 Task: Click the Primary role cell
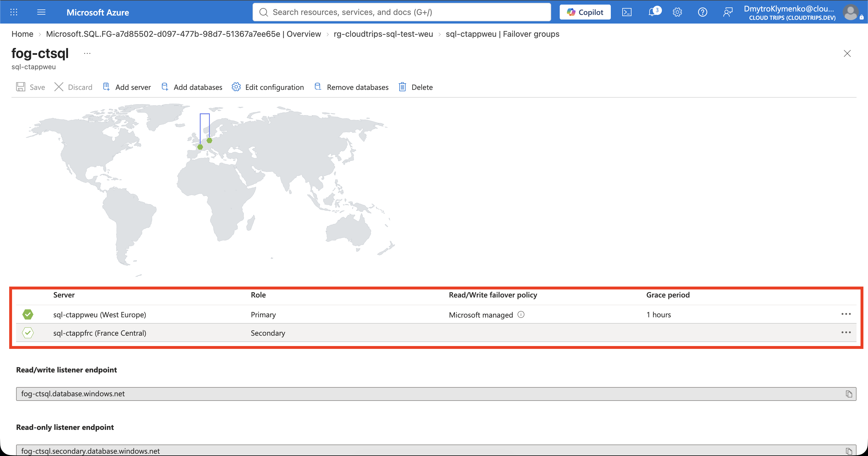(x=263, y=315)
